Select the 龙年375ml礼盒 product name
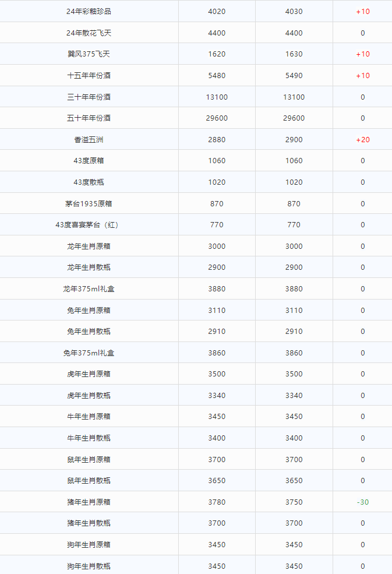Image resolution: width=392 pixels, height=574 pixels. (89, 289)
